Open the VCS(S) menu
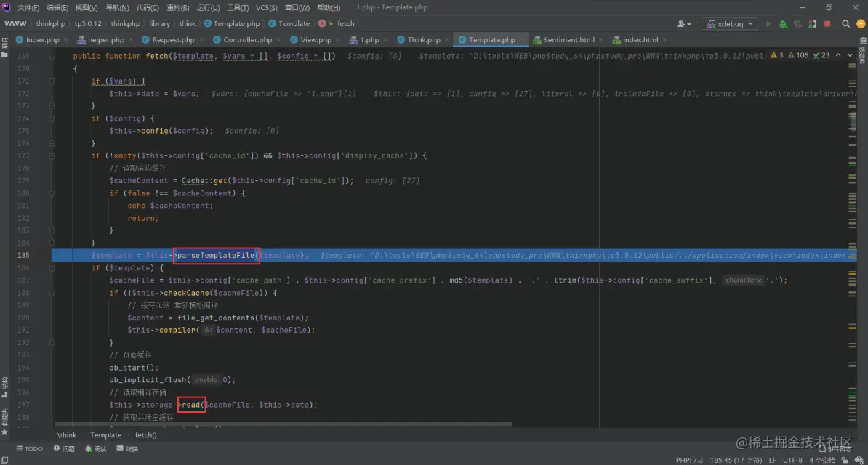 267,8
